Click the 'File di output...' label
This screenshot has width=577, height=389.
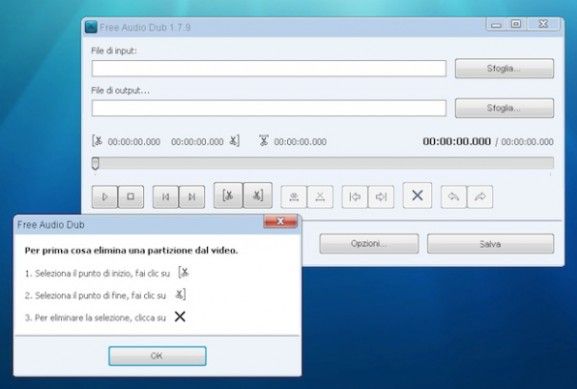click(120, 91)
